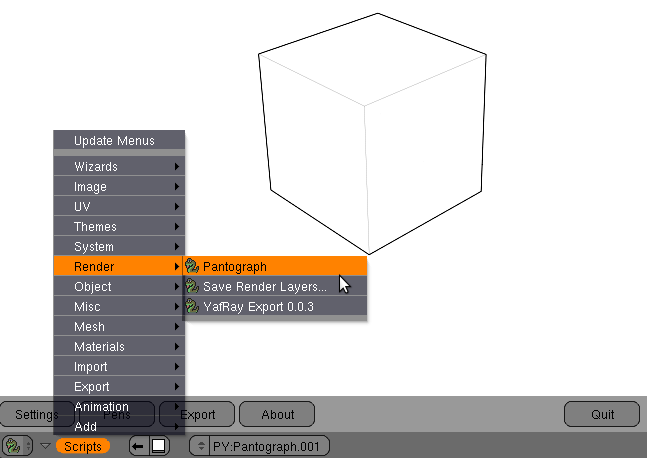Viewport: 647px width, 458px height.
Task: Expand arrow on the Render menu row
Action: click(x=177, y=267)
